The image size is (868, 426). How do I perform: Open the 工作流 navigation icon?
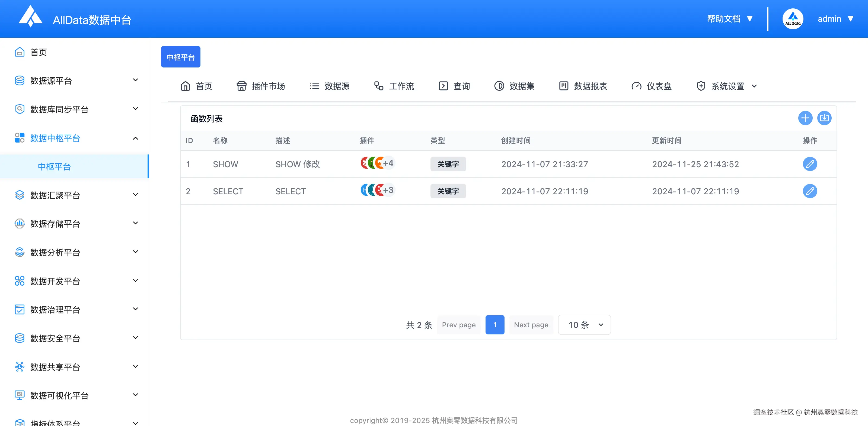tap(394, 86)
